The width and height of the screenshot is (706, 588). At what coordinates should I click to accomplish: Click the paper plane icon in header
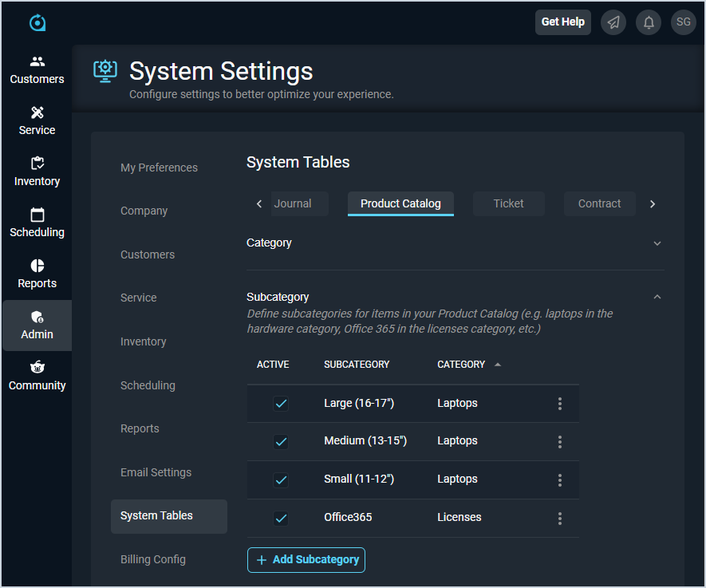[x=613, y=22]
